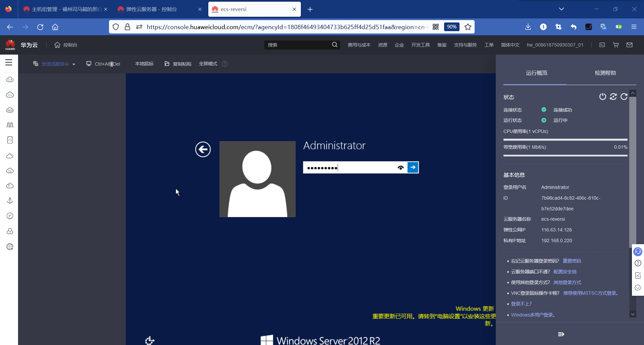Open the feedback edit floating icon
Image resolution: width=644 pixels, height=345 pixels.
pyautogui.click(x=638, y=275)
